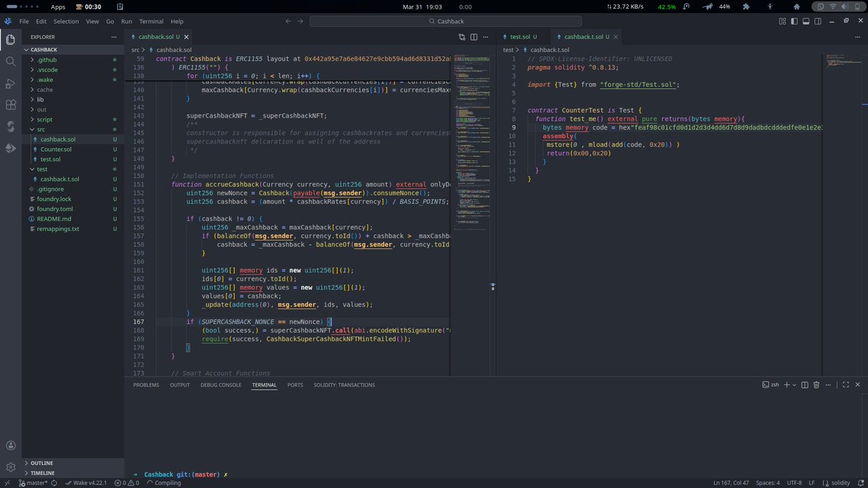Split the terminal
Image resolution: width=868 pixels, height=488 pixels.
[x=805, y=385]
